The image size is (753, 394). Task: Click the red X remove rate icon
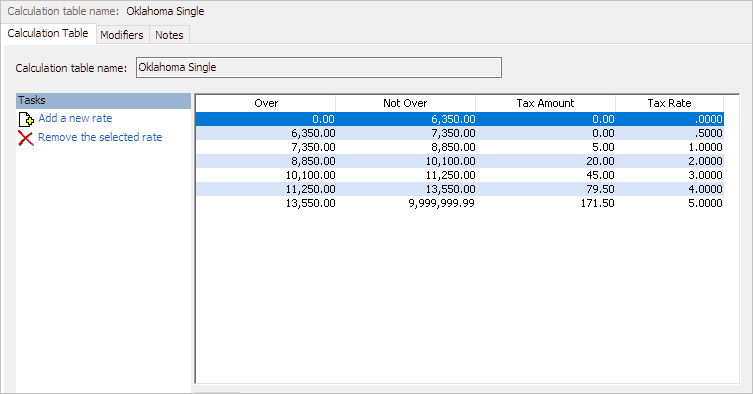point(26,138)
